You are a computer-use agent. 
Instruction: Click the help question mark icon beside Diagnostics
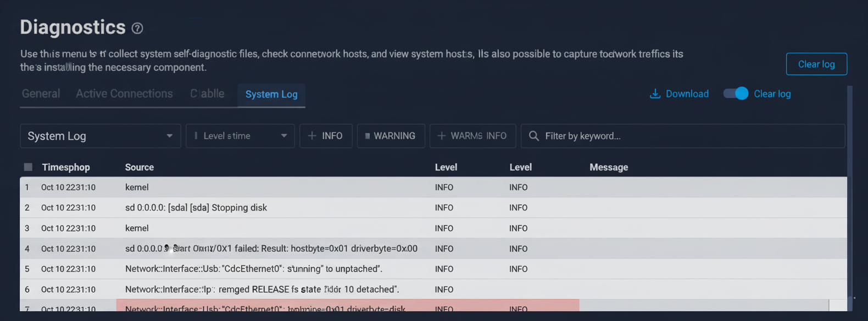coord(137,28)
